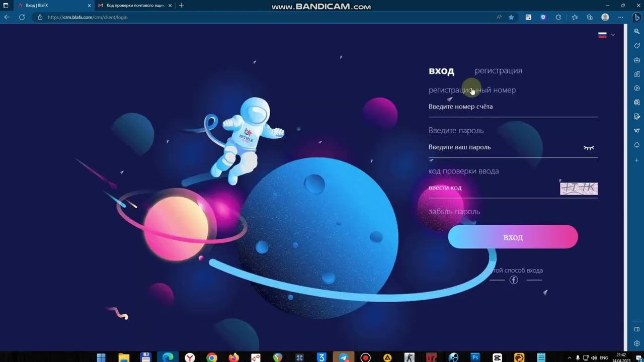Open the tab actions menu button

[6, 6]
